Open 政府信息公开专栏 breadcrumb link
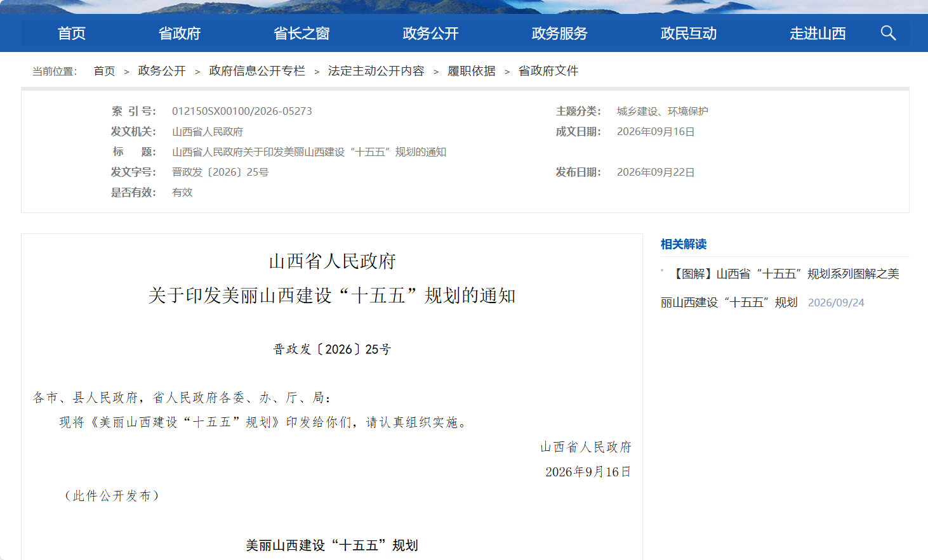The width and height of the screenshot is (928, 560). pyautogui.click(x=257, y=71)
